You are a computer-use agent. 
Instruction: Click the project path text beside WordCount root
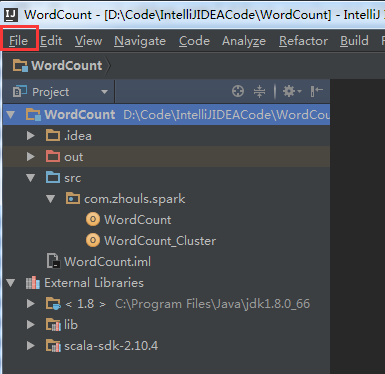coord(227,115)
